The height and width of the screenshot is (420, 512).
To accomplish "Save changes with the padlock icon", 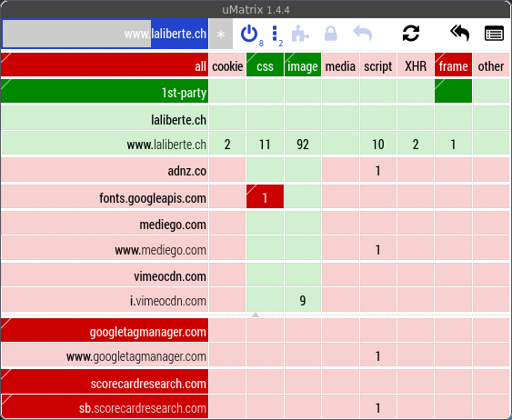I will click(330, 34).
